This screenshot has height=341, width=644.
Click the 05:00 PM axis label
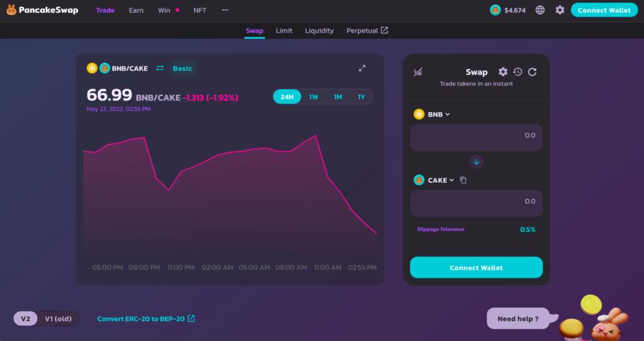pos(108,268)
